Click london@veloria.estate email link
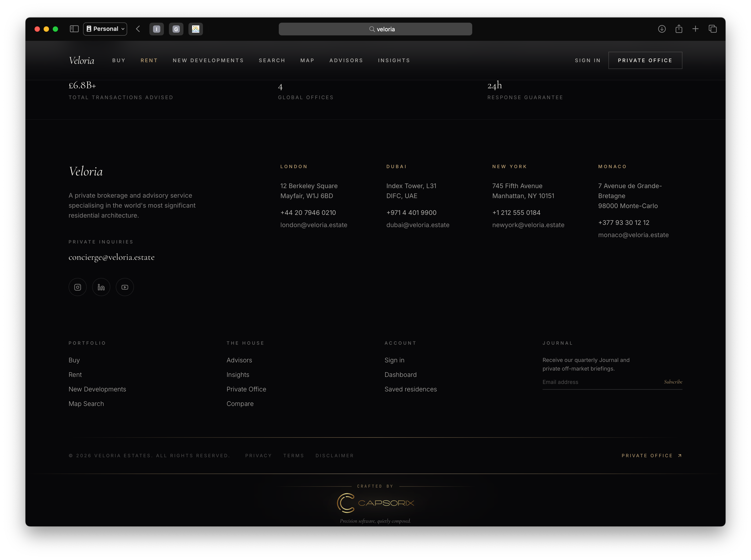Image resolution: width=751 pixels, height=560 pixels. (x=314, y=225)
